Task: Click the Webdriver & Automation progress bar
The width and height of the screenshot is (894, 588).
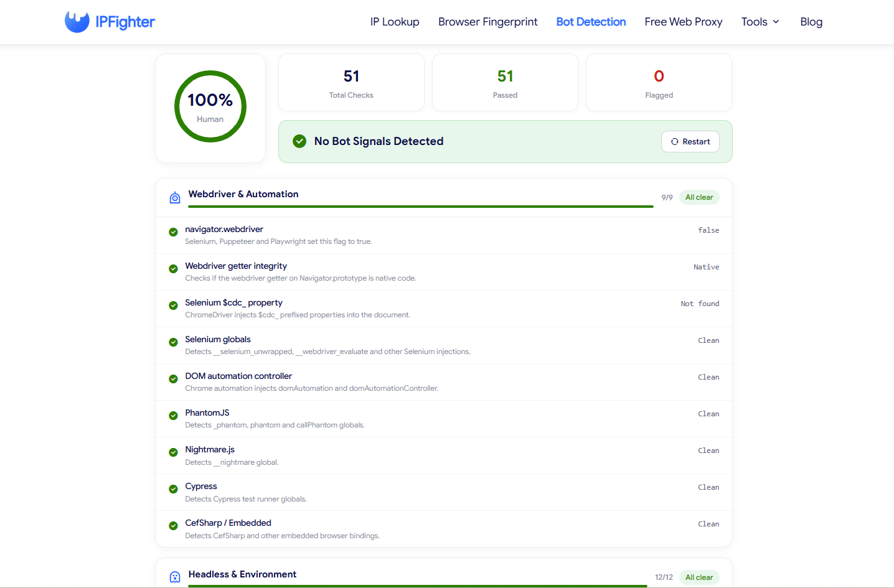Action: tap(421, 207)
